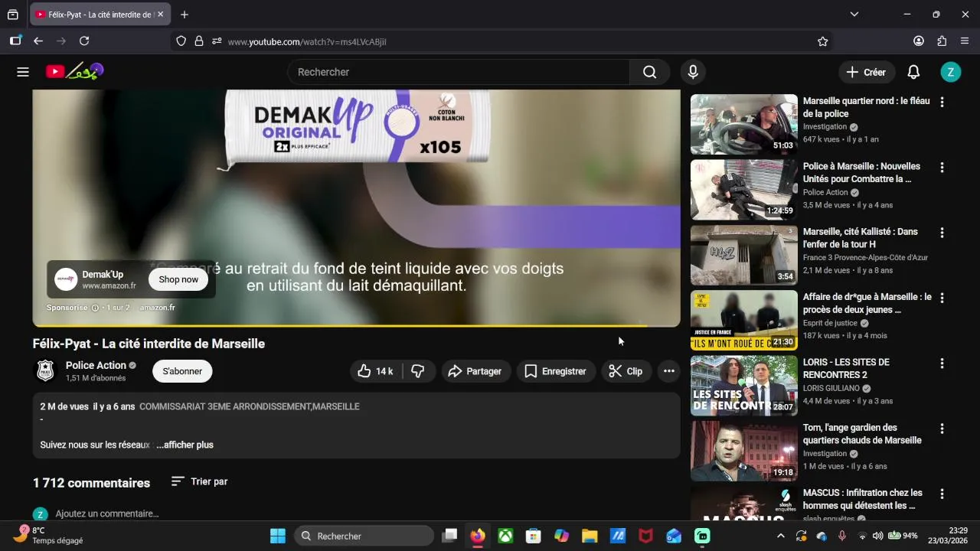Open www.amazon.fr advertiser link

(x=109, y=285)
